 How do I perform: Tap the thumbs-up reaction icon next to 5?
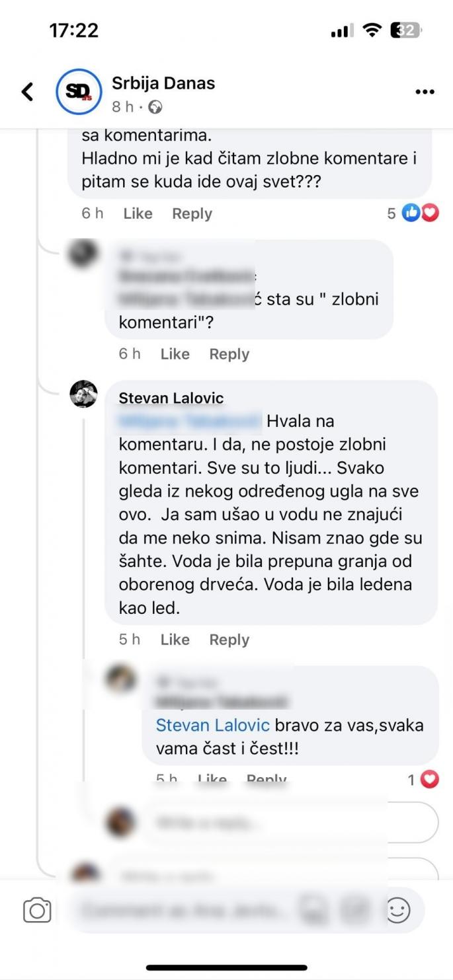point(410,213)
